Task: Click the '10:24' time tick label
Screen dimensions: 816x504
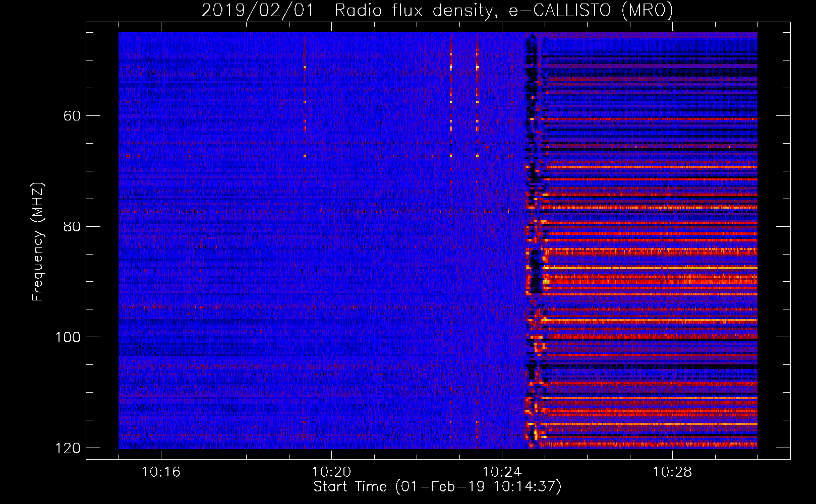Action: [x=502, y=472]
